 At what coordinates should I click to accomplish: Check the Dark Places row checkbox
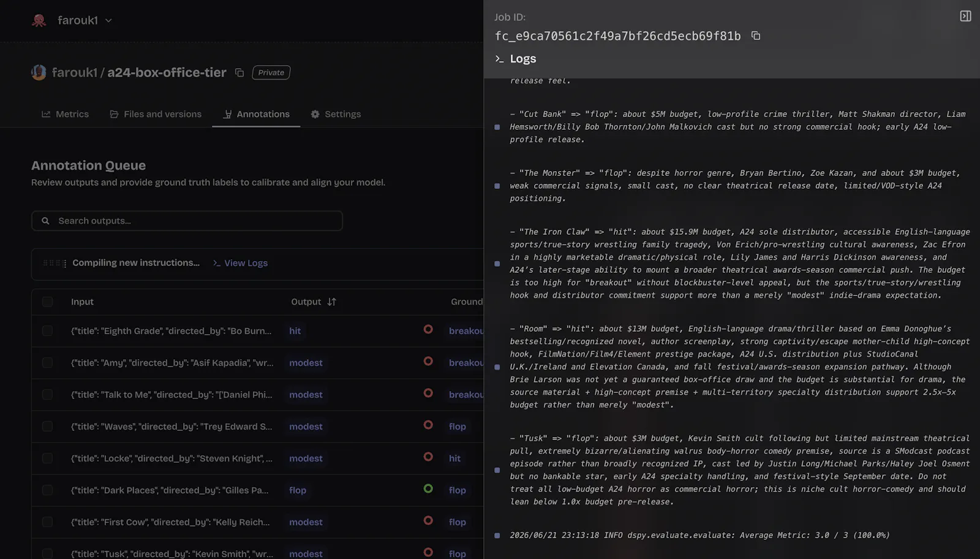click(47, 490)
